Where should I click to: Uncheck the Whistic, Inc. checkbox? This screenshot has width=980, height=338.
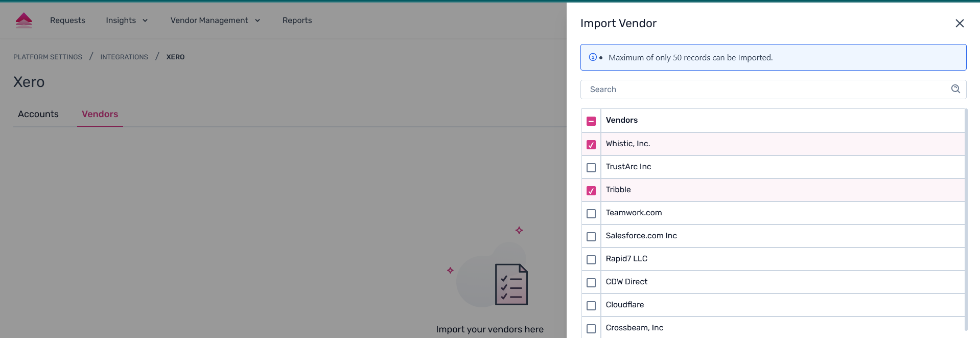pyautogui.click(x=591, y=145)
